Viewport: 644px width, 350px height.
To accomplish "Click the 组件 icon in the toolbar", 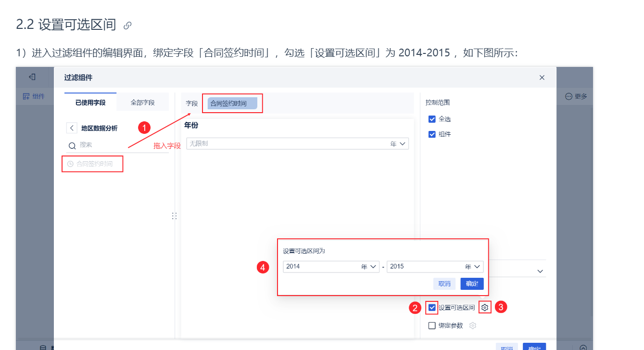I will [26, 96].
